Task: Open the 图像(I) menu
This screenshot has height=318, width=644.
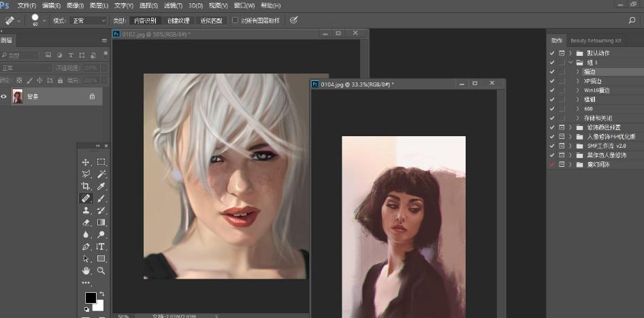Action: point(75,5)
